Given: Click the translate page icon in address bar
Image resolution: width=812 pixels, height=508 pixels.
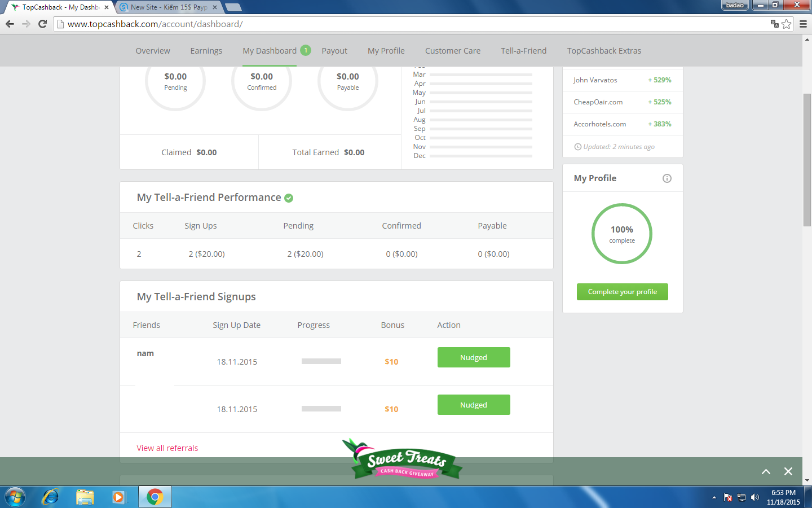Looking at the screenshot, I should [x=775, y=24].
